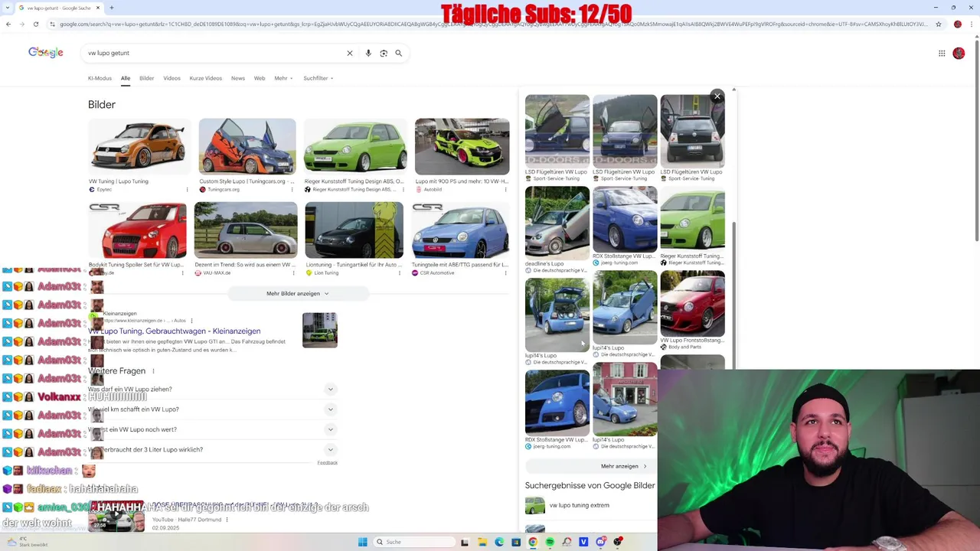980x551 pixels.
Task: Open the Google account avatar
Action: coord(959,53)
